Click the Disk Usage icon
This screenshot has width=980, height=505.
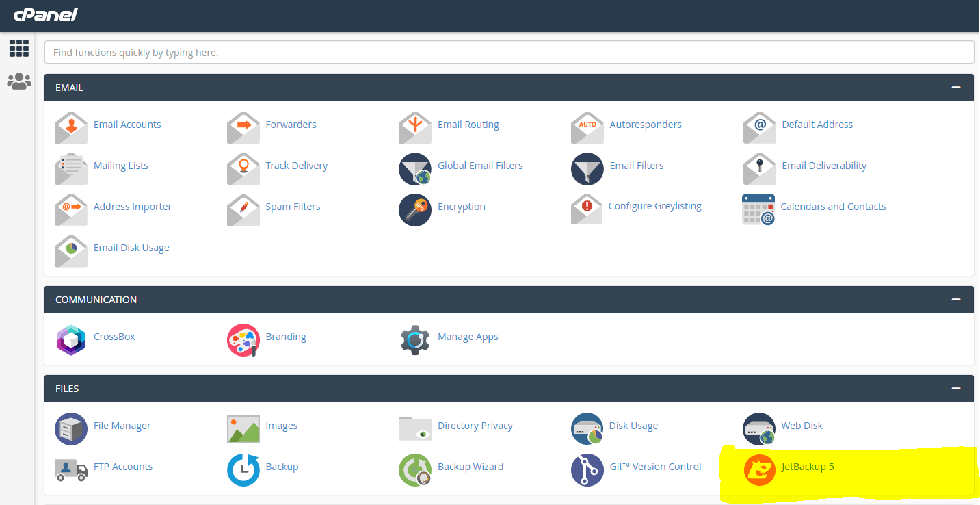tap(587, 429)
